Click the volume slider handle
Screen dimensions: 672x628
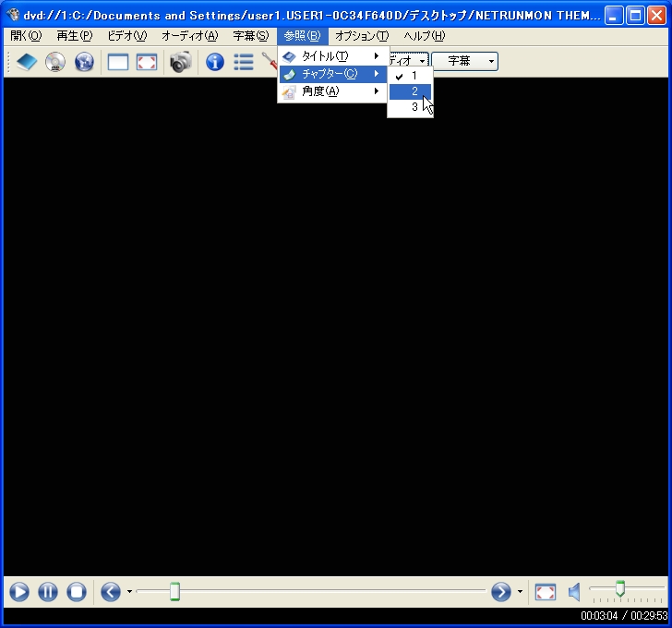[x=620, y=588]
